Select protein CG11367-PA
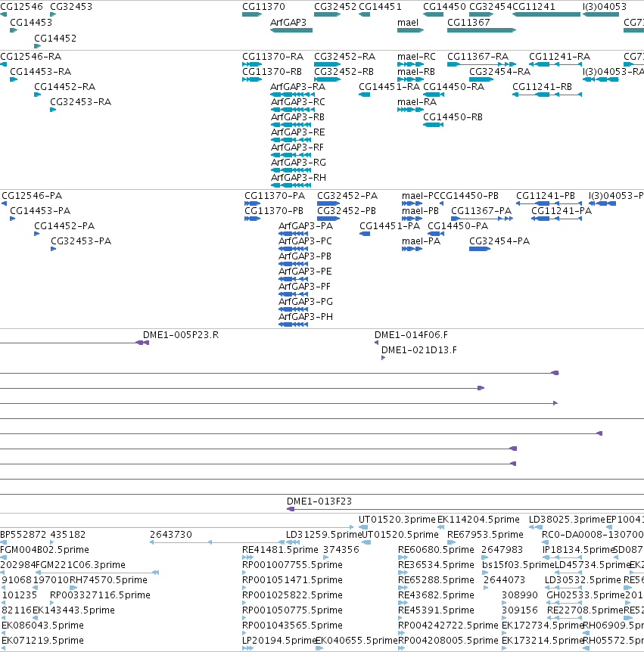 [x=481, y=211]
